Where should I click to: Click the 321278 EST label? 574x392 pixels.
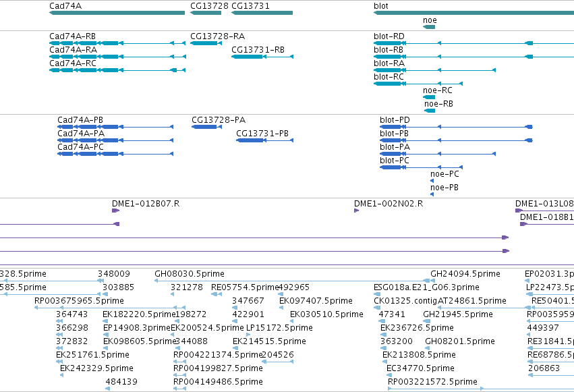(x=187, y=287)
